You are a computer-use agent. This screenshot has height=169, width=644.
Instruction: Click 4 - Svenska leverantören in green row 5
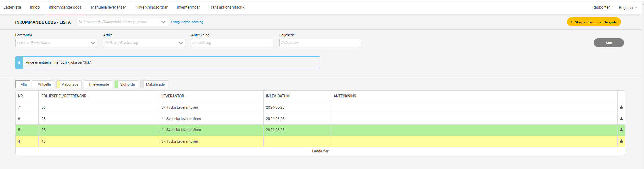pos(181,130)
